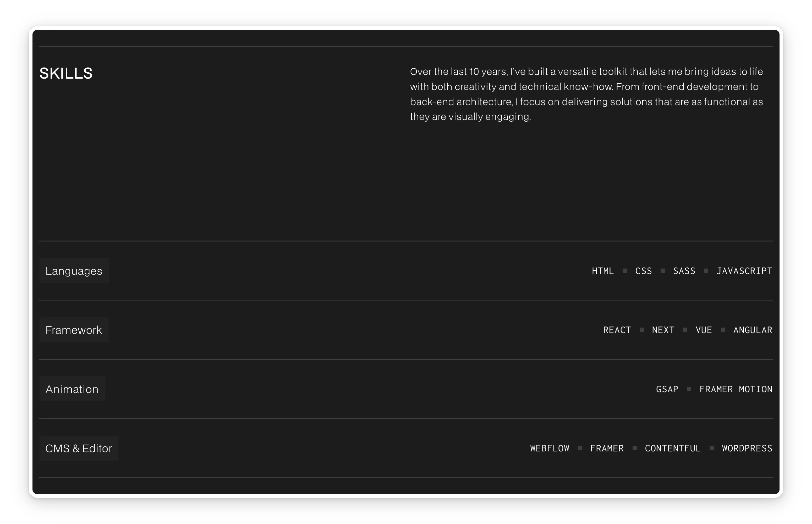Click the skills intro paragraph text

pyautogui.click(x=586, y=94)
